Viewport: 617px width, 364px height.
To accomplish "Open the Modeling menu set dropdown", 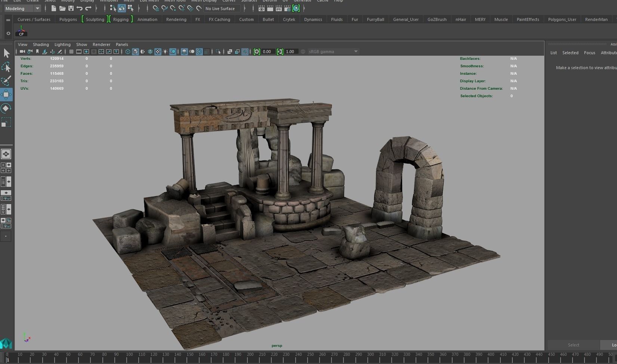I will click(x=22, y=8).
